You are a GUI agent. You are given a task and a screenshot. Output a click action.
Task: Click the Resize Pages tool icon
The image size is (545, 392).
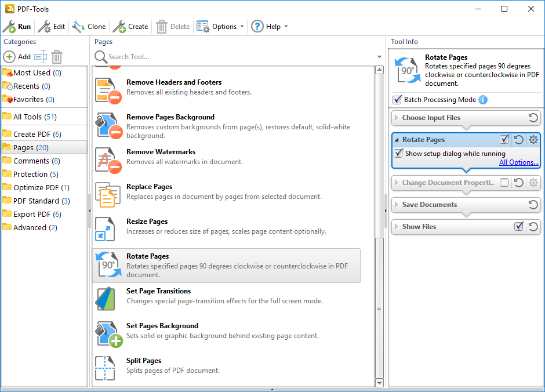click(105, 229)
